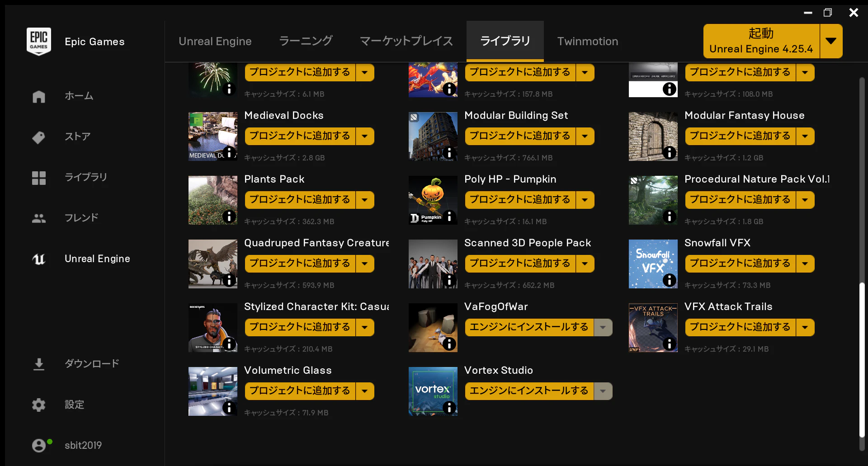This screenshot has height=466, width=868.
Task: Install Vortex Studio to engine
Action: coord(529,391)
